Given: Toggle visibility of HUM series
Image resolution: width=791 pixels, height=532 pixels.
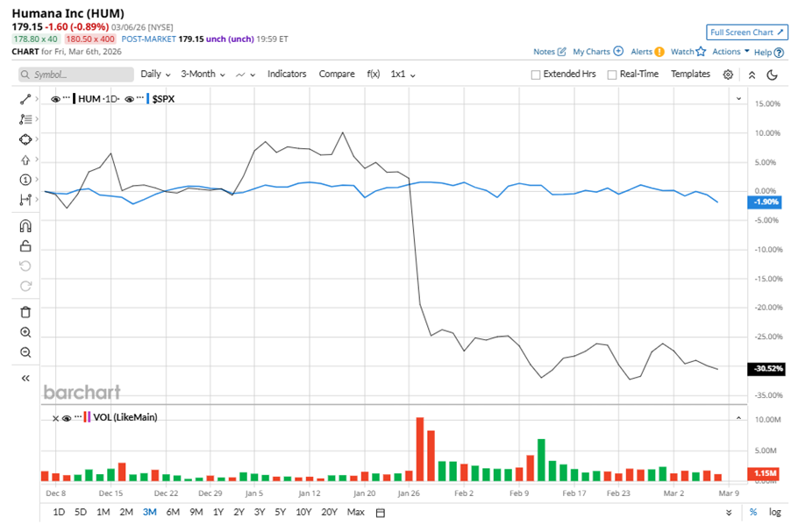Looking at the screenshot, I should point(55,99).
